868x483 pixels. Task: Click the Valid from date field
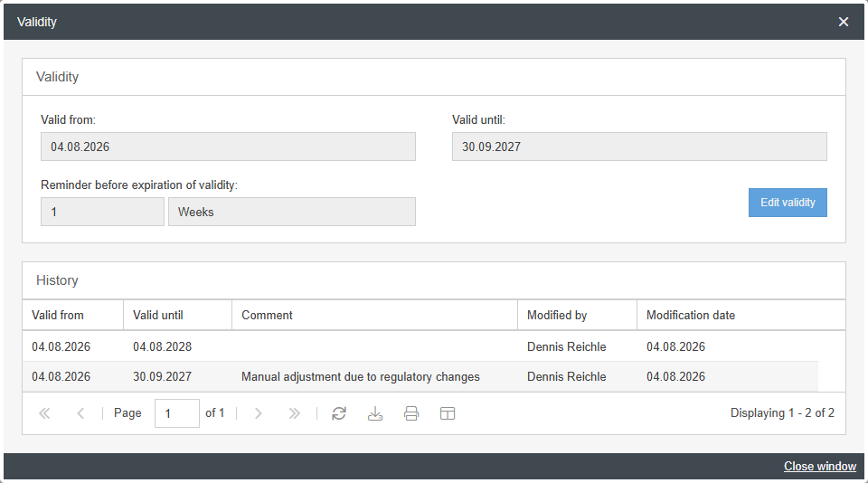pos(228,147)
